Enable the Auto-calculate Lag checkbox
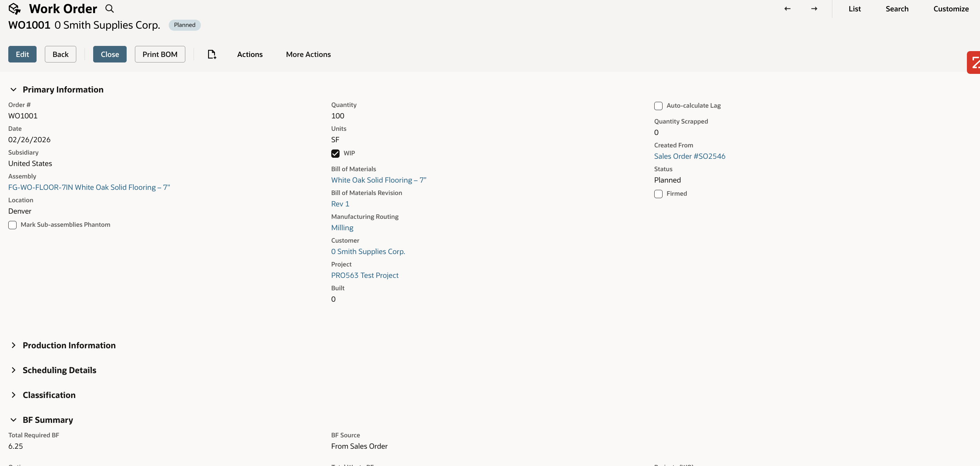This screenshot has width=980, height=466. point(658,106)
